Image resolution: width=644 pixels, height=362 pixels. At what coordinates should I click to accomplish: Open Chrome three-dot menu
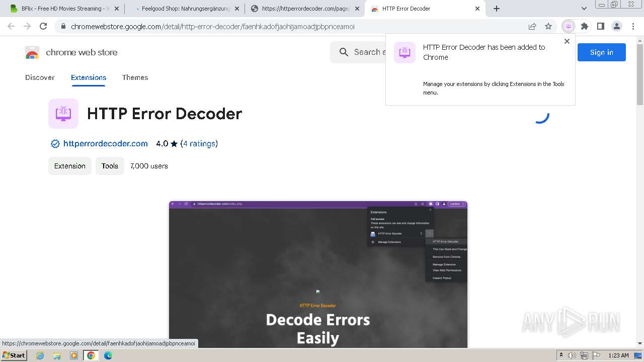(633, 26)
